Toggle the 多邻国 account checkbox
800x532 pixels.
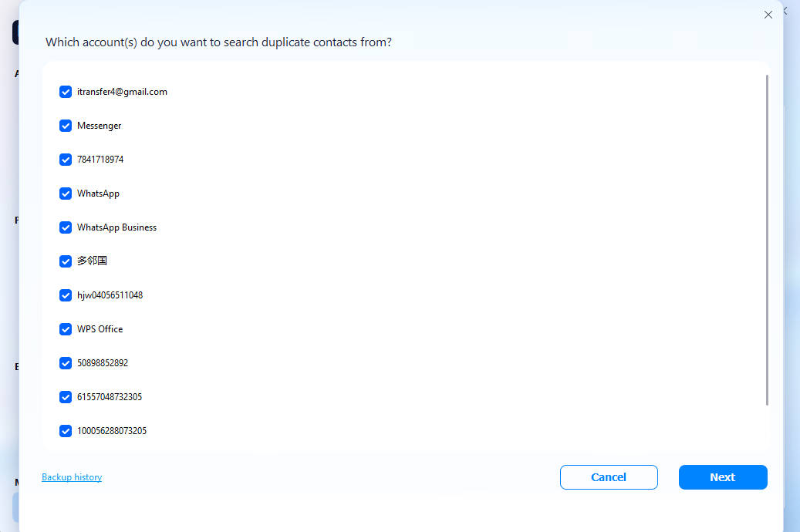click(66, 261)
